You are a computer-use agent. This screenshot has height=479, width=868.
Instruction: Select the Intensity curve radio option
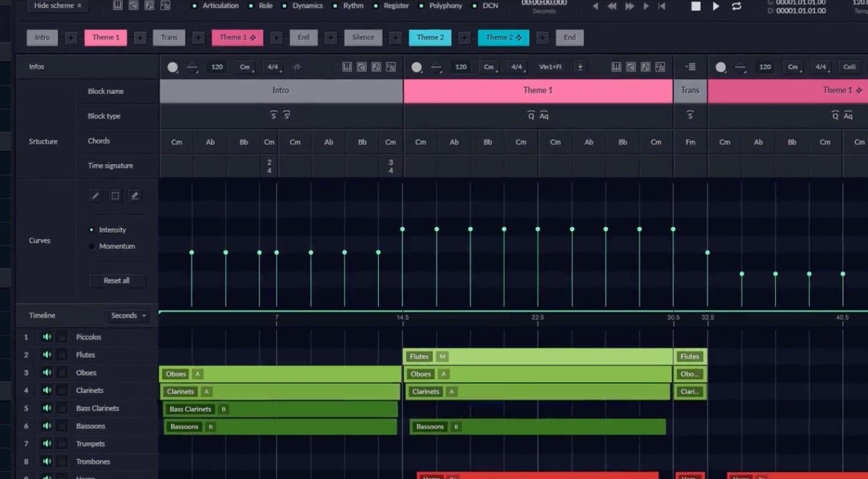91,230
